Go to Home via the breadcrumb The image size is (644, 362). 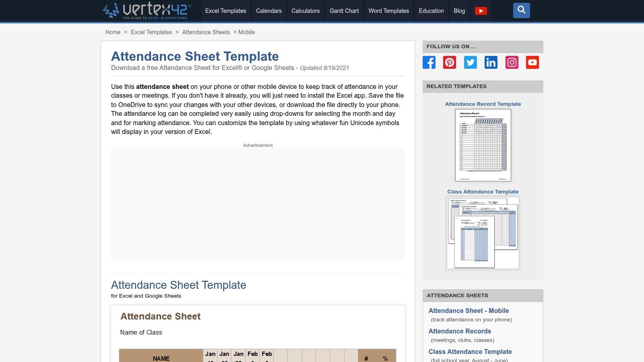point(113,32)
